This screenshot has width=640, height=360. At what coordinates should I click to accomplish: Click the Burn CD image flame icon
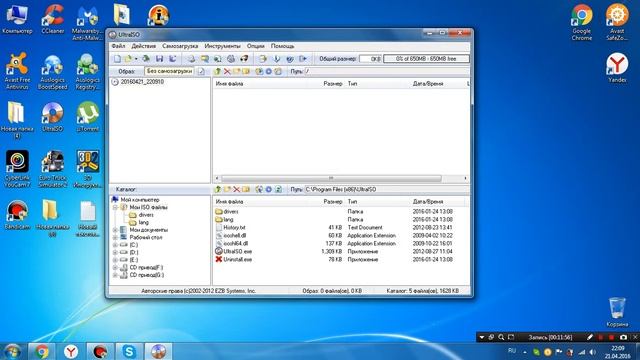point(244,59)
